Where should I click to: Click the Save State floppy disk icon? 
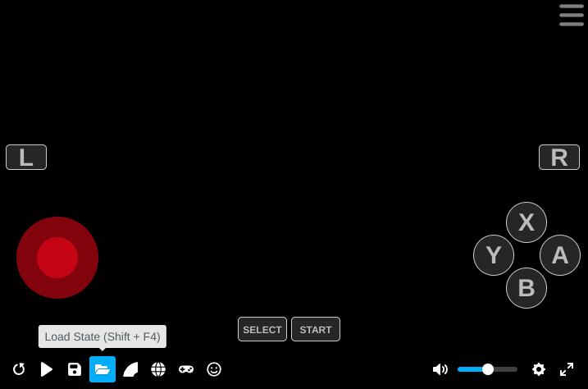click(75, 369)
